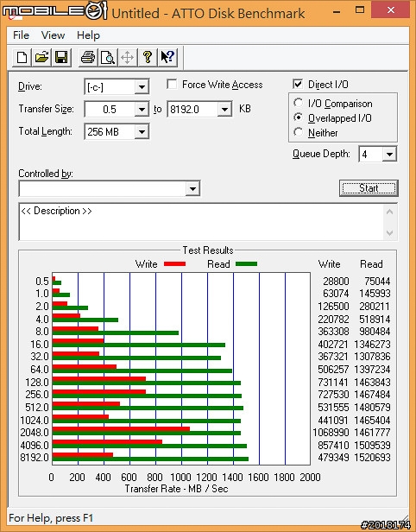Image resolution: width=416 pixels, height=532 pixels.
Task: Click the 1024.0 transfer size row label
Action: tap(35, 421)
